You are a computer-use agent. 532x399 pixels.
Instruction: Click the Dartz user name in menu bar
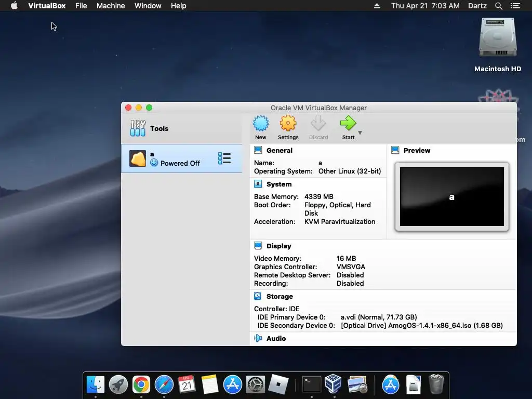[477, 6]
